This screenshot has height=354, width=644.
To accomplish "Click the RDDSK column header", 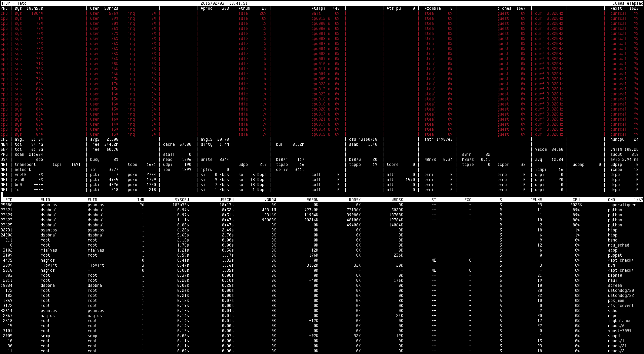I will pyautogui.click(x=355, y=200).
